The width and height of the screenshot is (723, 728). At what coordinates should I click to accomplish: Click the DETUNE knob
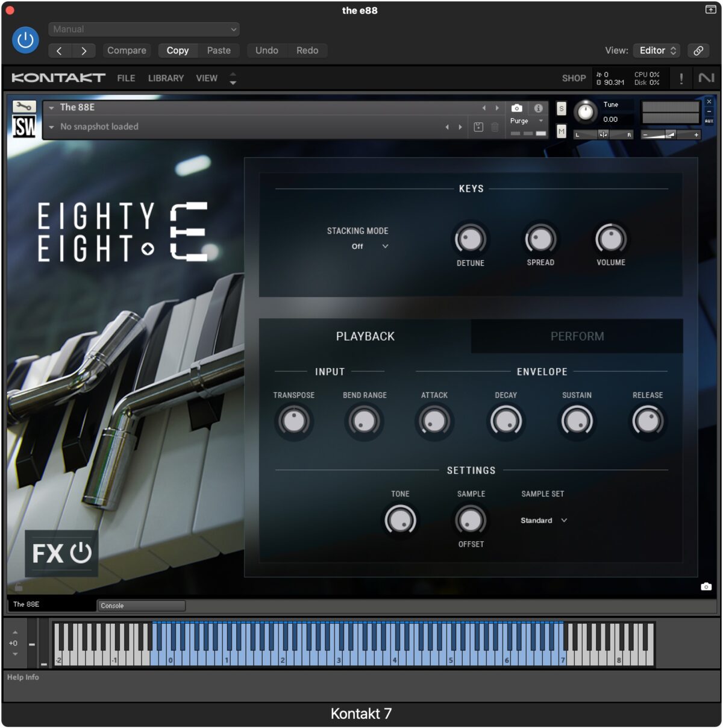[471, 239]
